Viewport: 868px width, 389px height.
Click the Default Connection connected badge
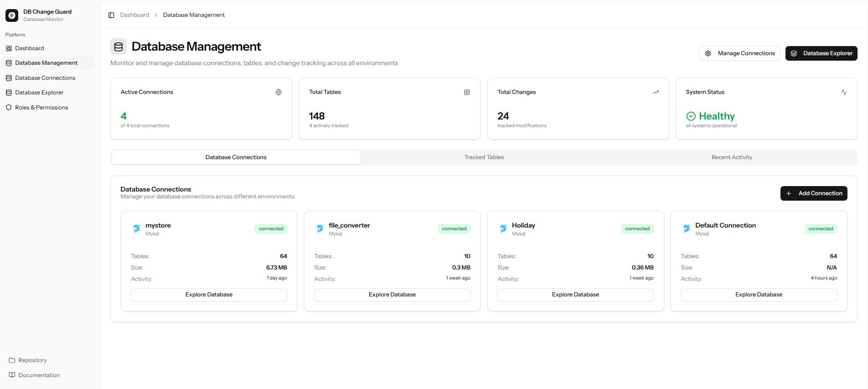click(821, 229)
